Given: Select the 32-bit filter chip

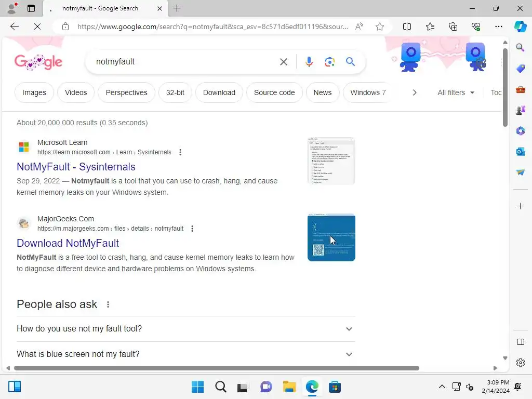Looking at the screenshot, I should coord(175,92).
